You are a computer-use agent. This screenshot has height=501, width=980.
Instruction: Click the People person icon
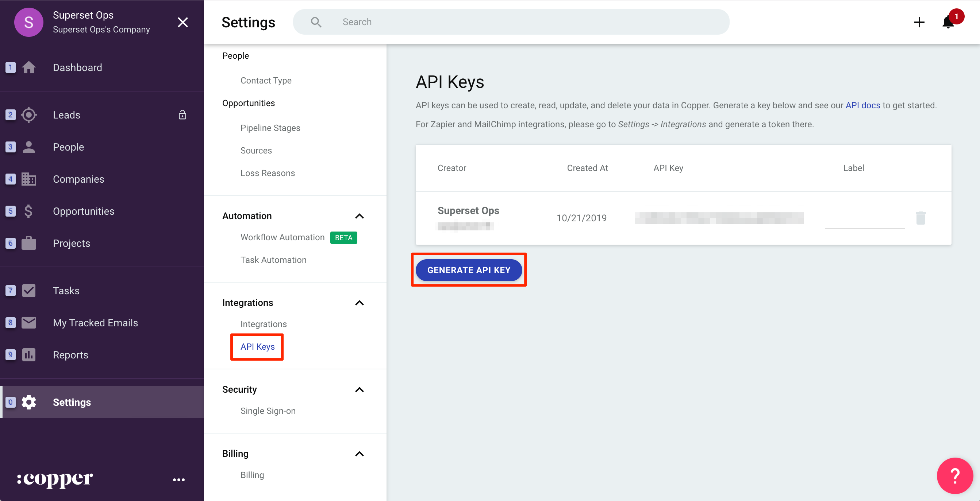pyautogui.click(x=28, y=147)
